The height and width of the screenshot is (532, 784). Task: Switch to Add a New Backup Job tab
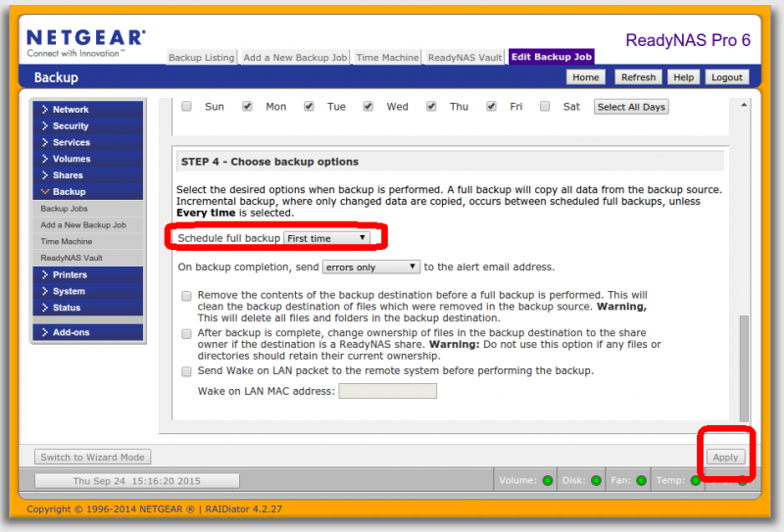296,58
